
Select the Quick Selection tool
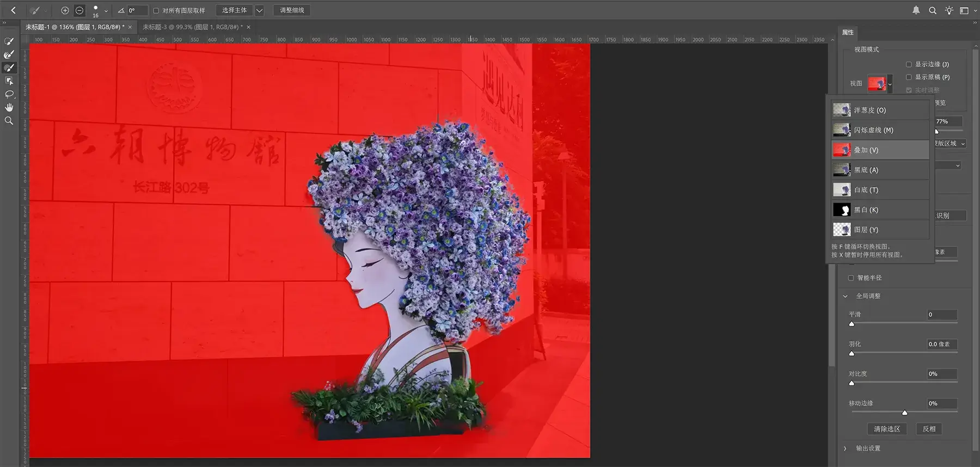click(x=9, y=41)
